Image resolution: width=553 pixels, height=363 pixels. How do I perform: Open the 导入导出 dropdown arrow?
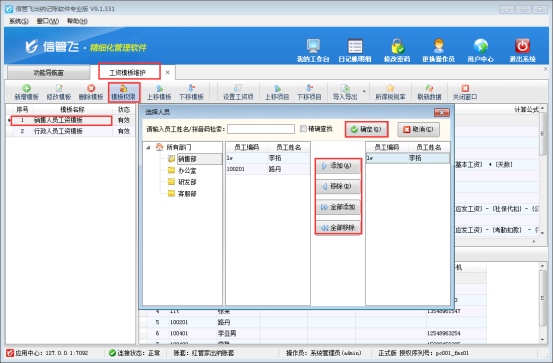click(x=364, y=92)
